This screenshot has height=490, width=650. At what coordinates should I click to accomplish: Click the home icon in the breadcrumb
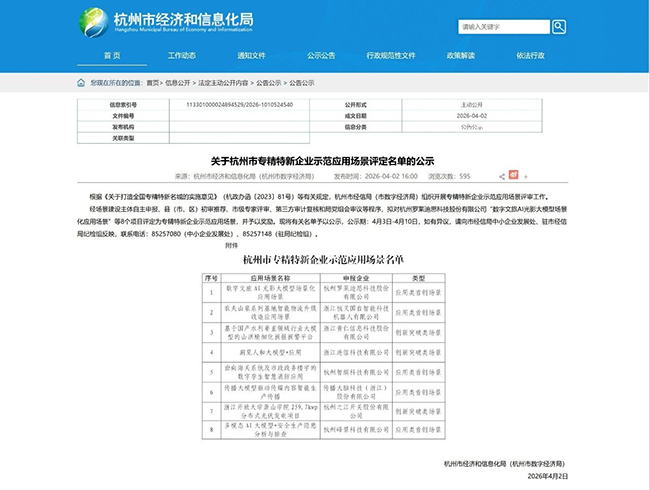coord(82,82)
